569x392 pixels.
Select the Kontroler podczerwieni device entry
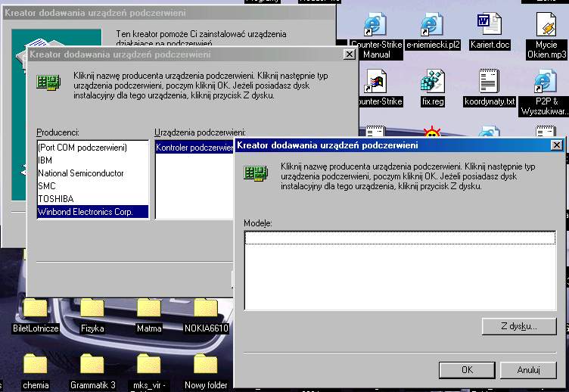[x=194, y=148]
